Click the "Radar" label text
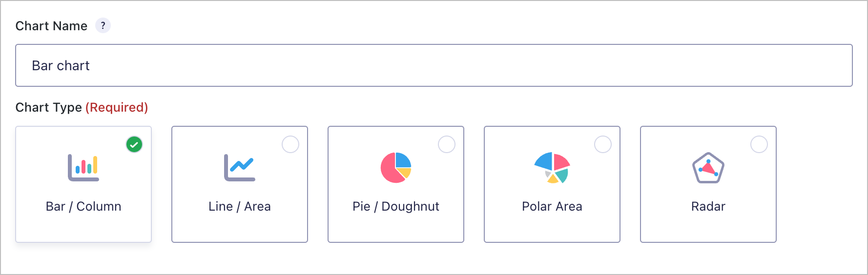The width and height of the screenshot is (868, 275). pyautogui.click(x=708, y=206)
